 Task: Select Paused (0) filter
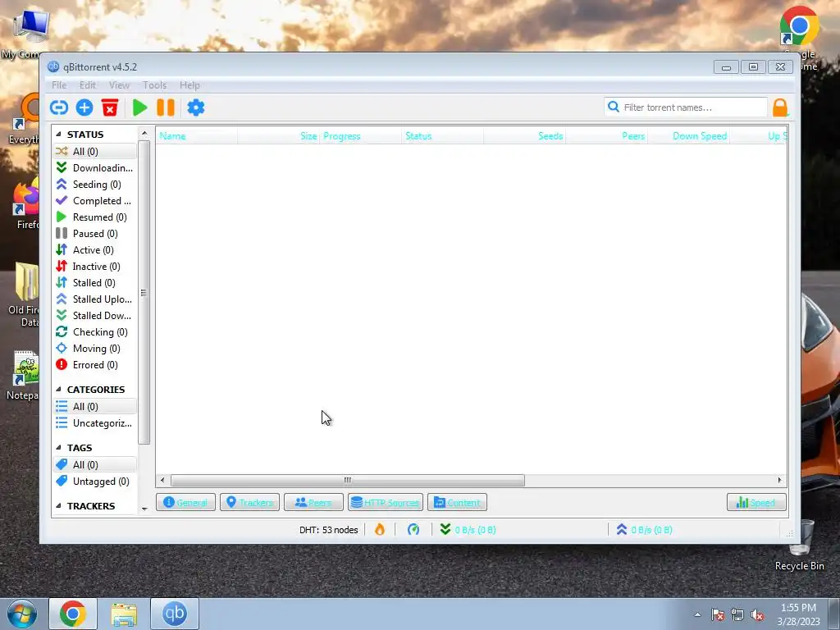[95, 234]
